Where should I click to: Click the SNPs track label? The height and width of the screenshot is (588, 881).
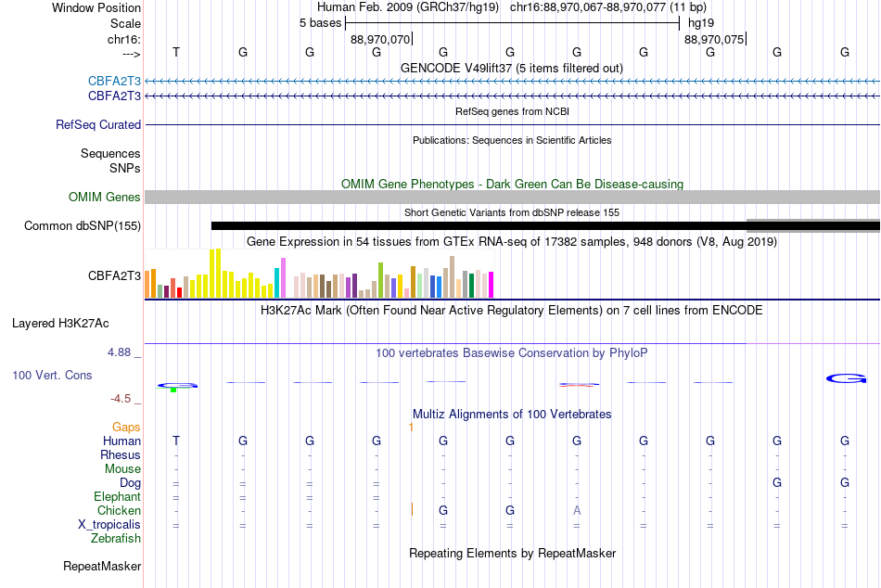(x=125, y=168)
